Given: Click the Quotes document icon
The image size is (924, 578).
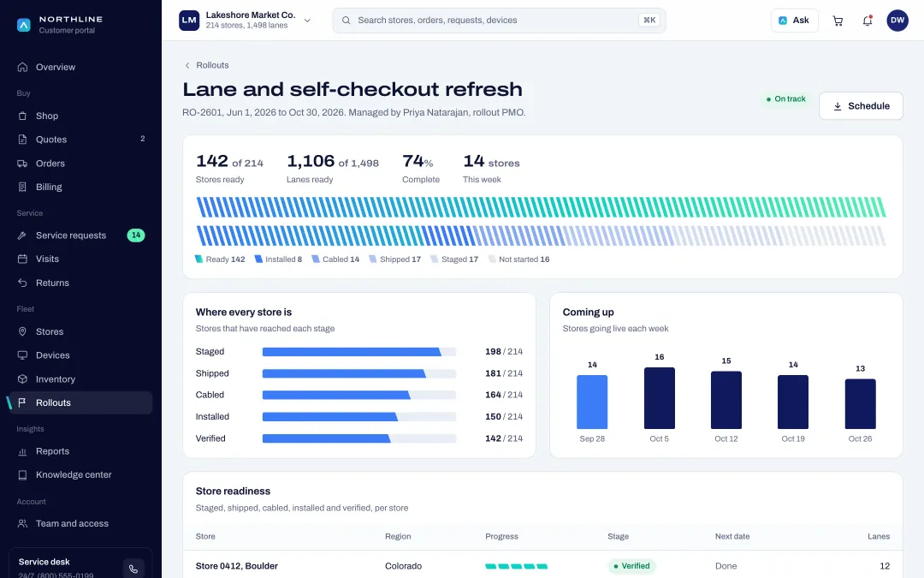Looking at the screenshot, I should coord(22,140).
